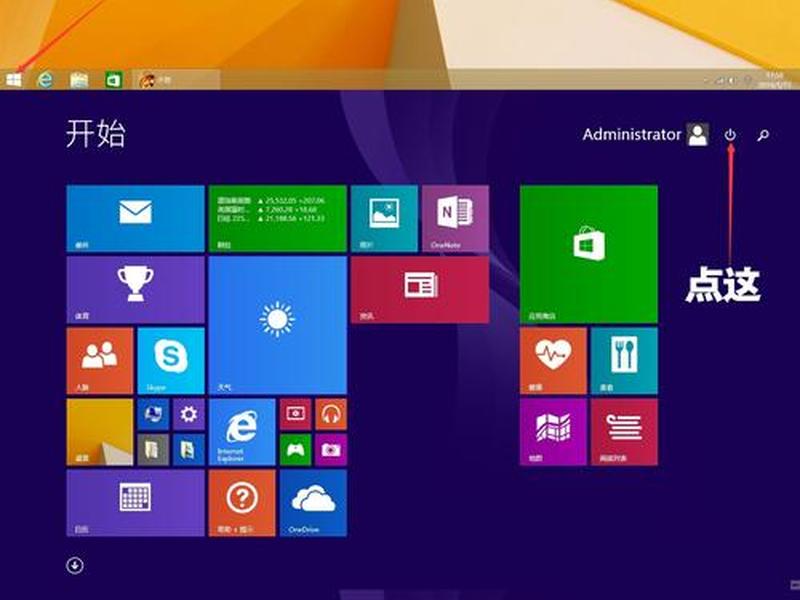Image resolution: width=800 pixels, height=600 pixels.
Task: Open the People tile
Action: point(100,361)
